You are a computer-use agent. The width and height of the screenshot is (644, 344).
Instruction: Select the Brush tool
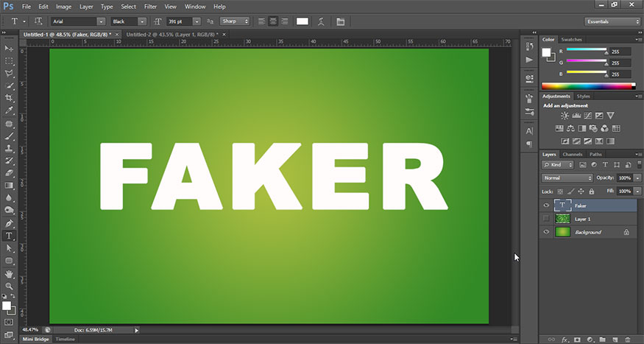pos(9,136)
